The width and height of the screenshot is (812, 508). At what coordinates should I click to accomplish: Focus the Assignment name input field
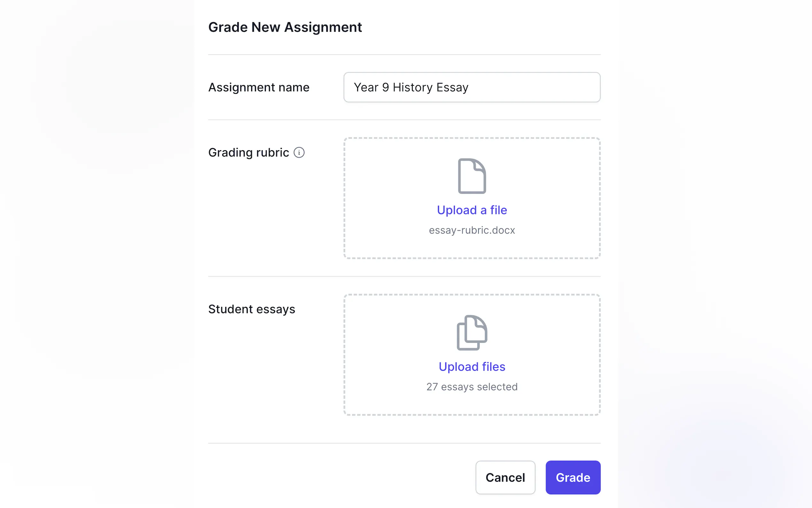coord(472,87)
